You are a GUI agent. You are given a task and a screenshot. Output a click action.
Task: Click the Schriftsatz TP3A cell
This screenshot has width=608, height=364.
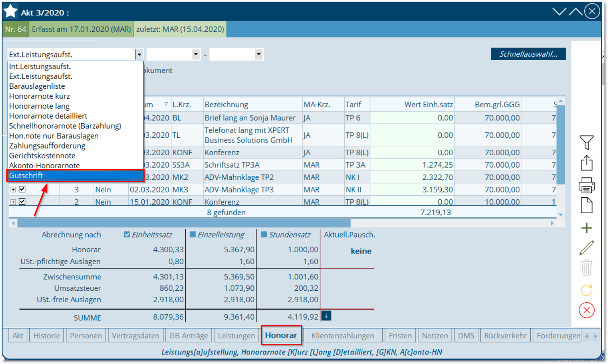click(x=253, y=165)
